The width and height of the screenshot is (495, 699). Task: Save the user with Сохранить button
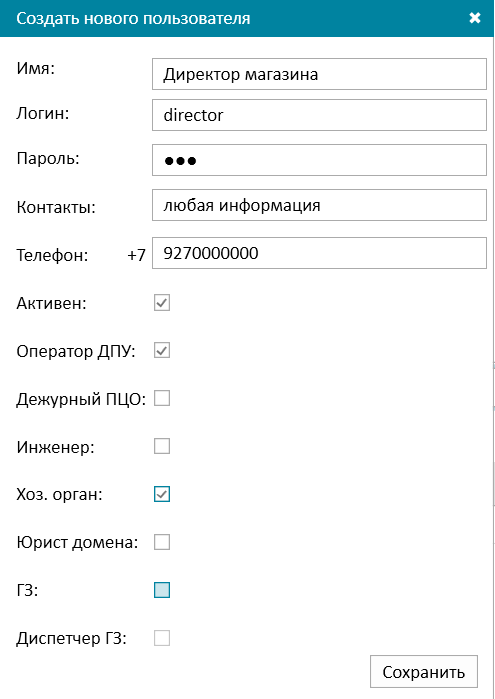[424, 671]
